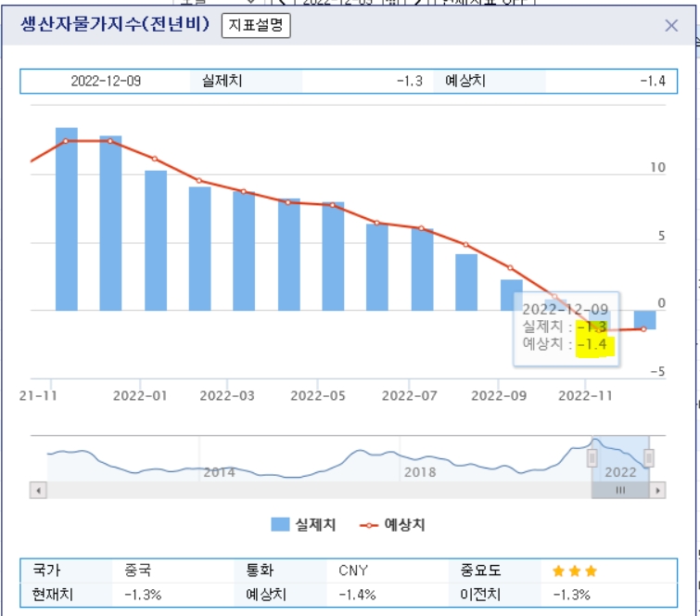Image resolution: width=700 pixels, height=616 pixels.
Task: Click the last negative bar at chart right
Action: [644, 320]
